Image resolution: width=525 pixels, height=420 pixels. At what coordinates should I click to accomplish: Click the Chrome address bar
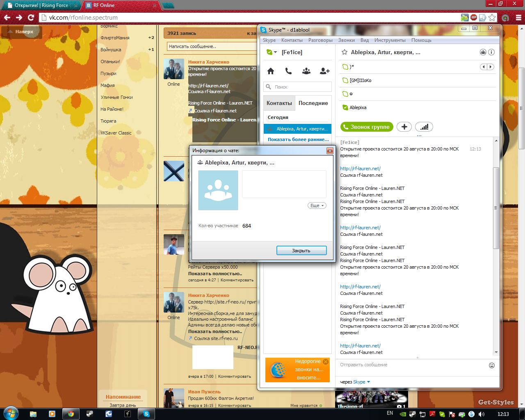click(250, 18)
